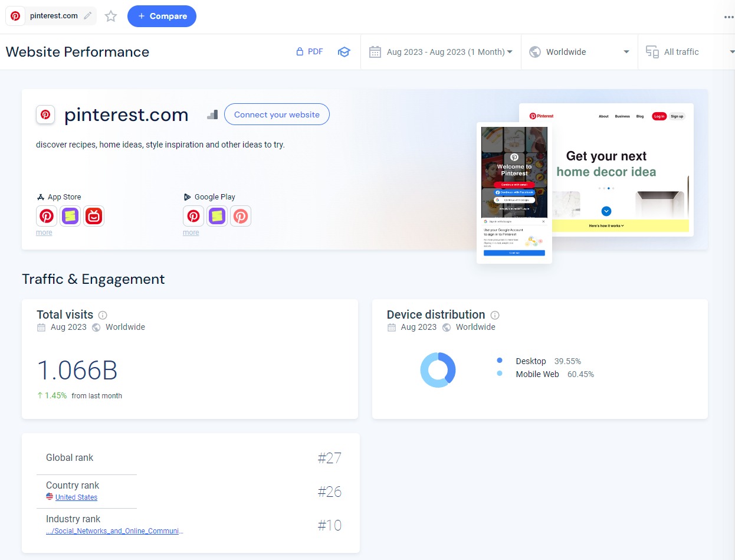Click the devices icon beside All traffic
This screenshot has height=560, width=735.
[x=652, y=52]
